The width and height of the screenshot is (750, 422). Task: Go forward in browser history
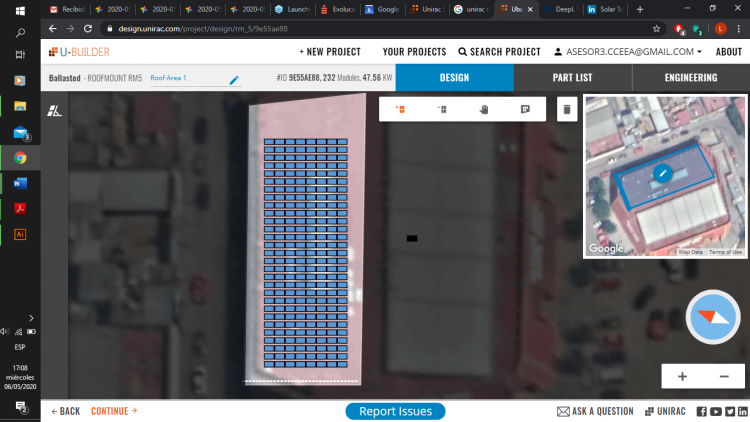click(70, 29)
